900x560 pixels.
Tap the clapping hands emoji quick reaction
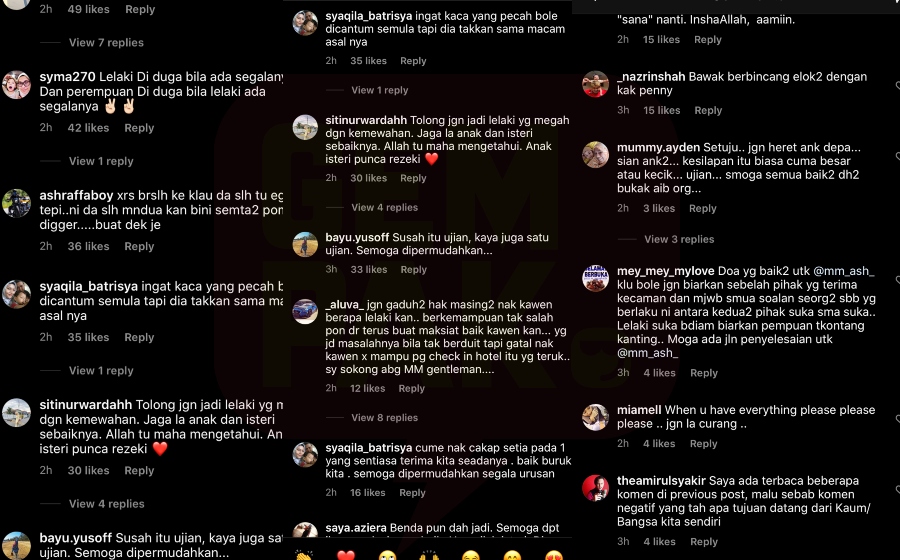pos(304,555)
